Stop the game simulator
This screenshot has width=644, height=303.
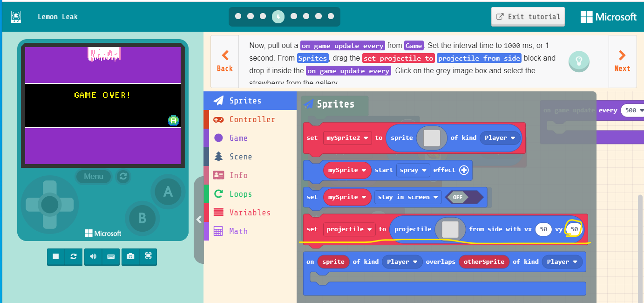55,256
